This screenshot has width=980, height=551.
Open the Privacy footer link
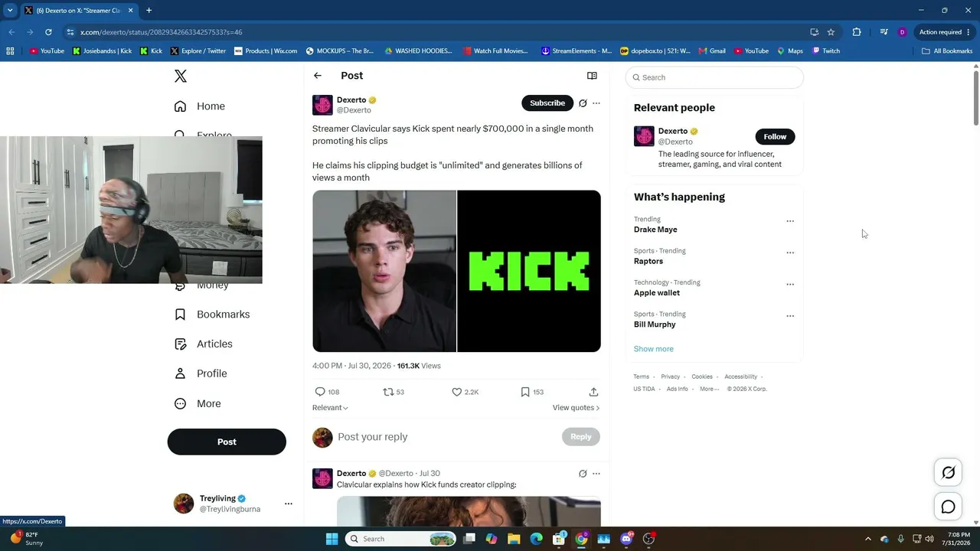(x=670, y=377)
